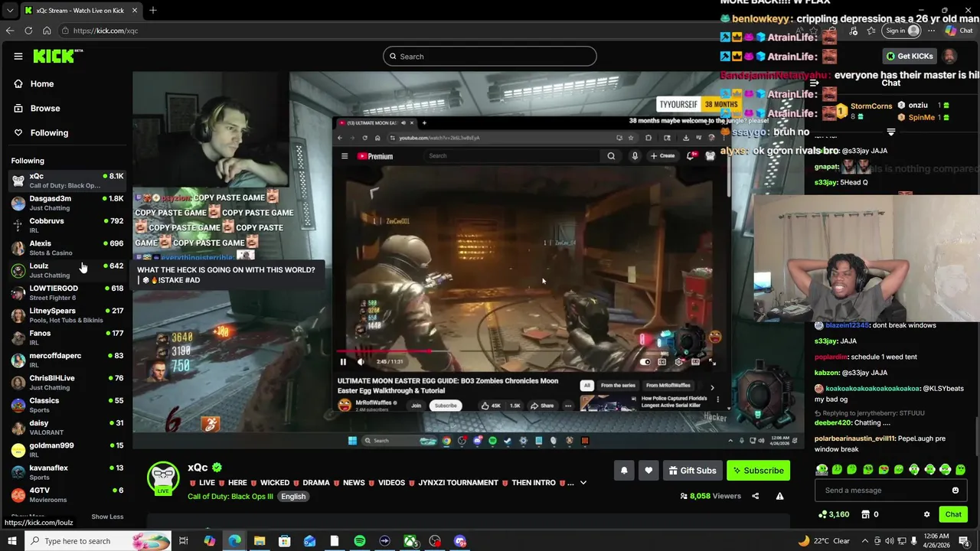Click the Get KICKs button
The width and height of the screenshot is (980, 551).
pyautogui.click(x=910, y=56)
